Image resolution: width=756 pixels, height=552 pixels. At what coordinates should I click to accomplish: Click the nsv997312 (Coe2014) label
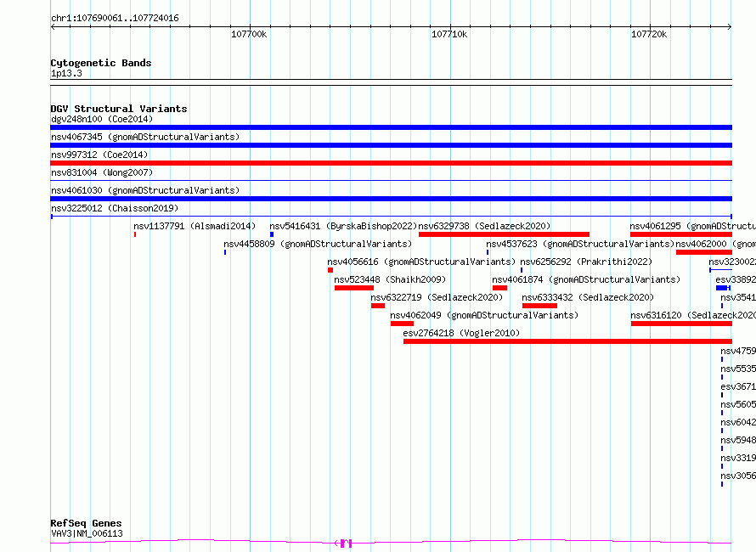click(x=99, y=155)
